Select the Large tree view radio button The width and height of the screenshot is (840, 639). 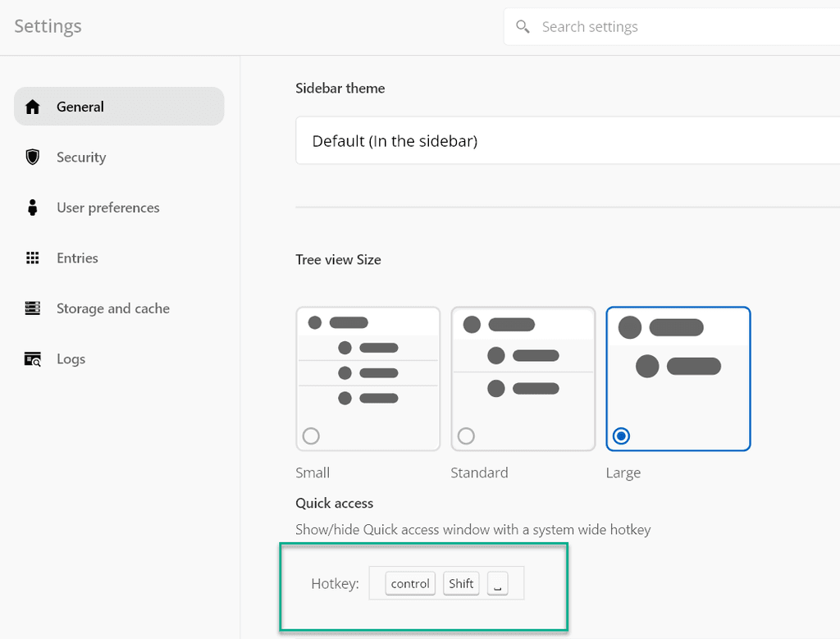click(621, 436)
